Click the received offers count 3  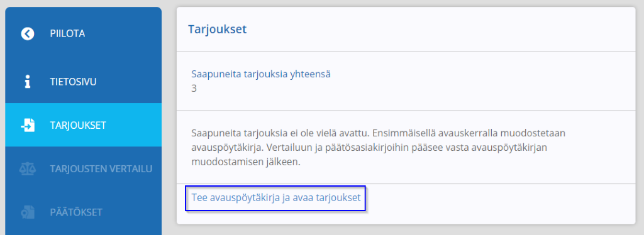[194, 88]
